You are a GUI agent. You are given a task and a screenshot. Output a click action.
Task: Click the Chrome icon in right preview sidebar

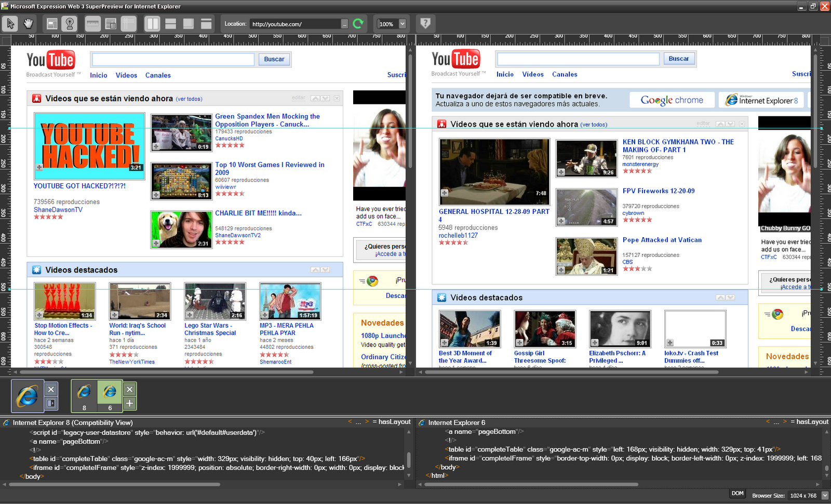point(778,314)
